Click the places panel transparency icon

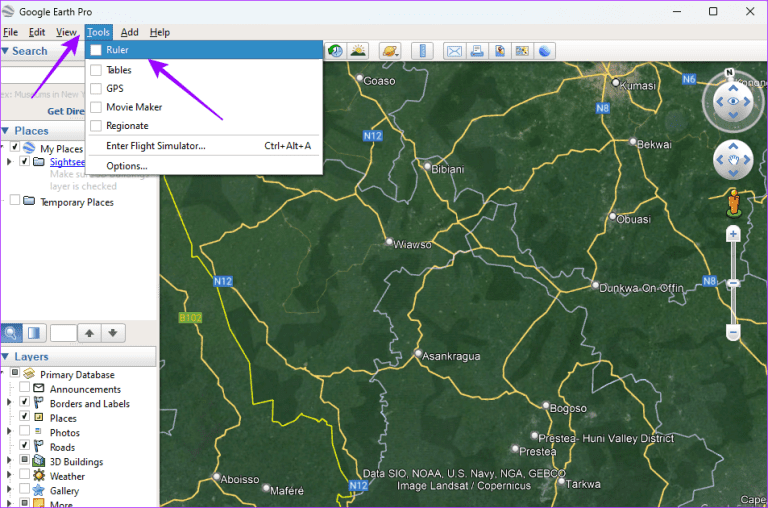(x=34, y=333)
